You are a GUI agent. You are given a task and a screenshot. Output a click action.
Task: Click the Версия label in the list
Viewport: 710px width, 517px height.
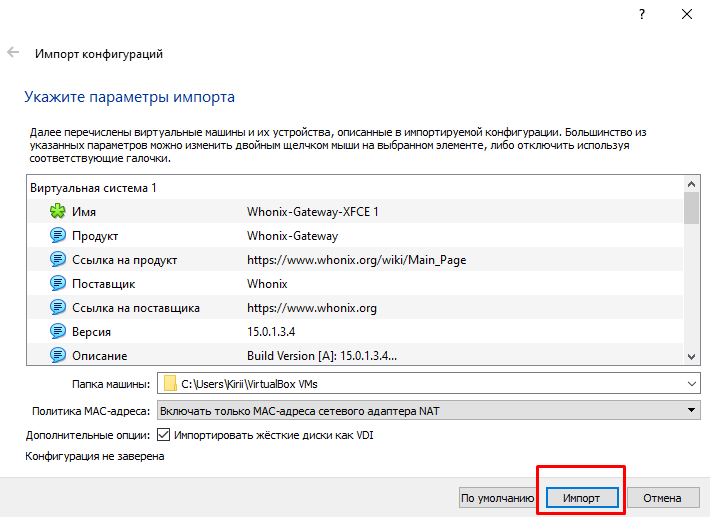point(91,332)
